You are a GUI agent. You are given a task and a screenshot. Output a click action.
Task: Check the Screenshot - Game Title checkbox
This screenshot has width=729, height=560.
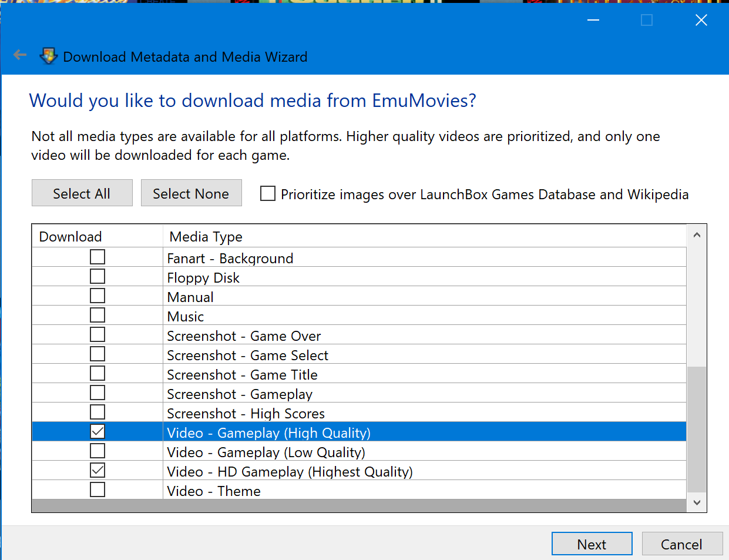(x=98, y=374)
